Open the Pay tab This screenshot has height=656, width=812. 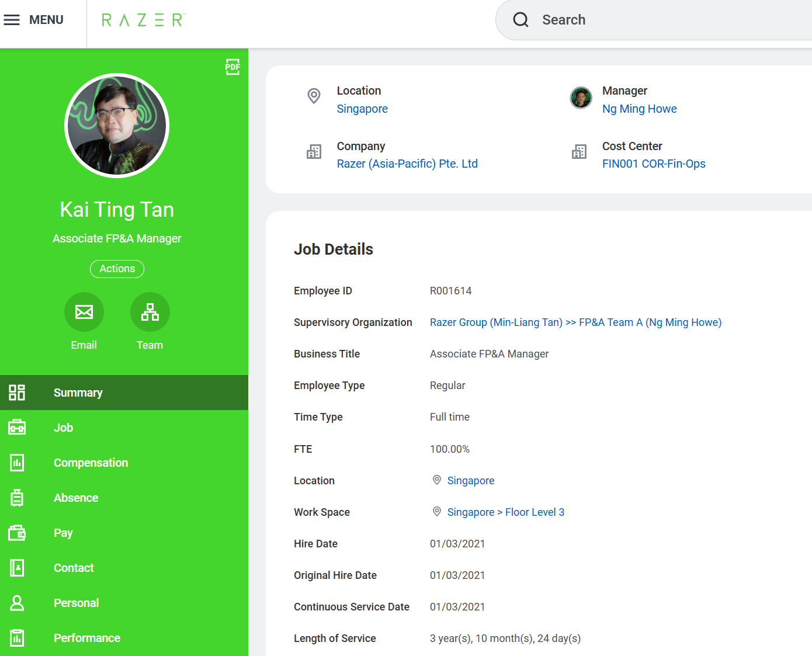click(124, 533)
